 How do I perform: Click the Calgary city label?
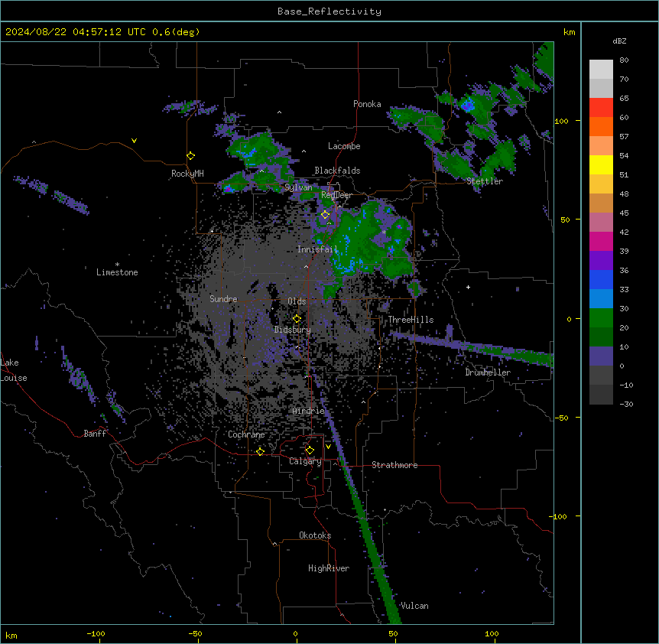point(305,461)
